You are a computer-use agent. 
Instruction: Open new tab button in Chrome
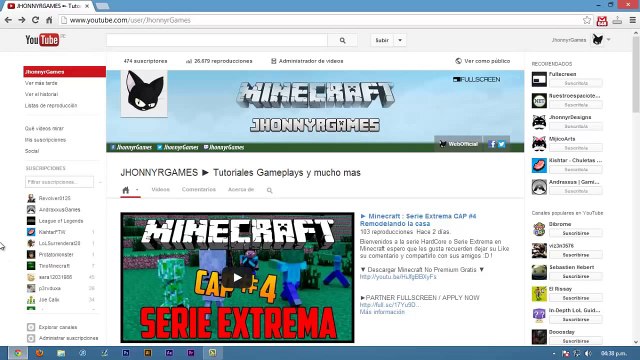click(x=102, y=6)
